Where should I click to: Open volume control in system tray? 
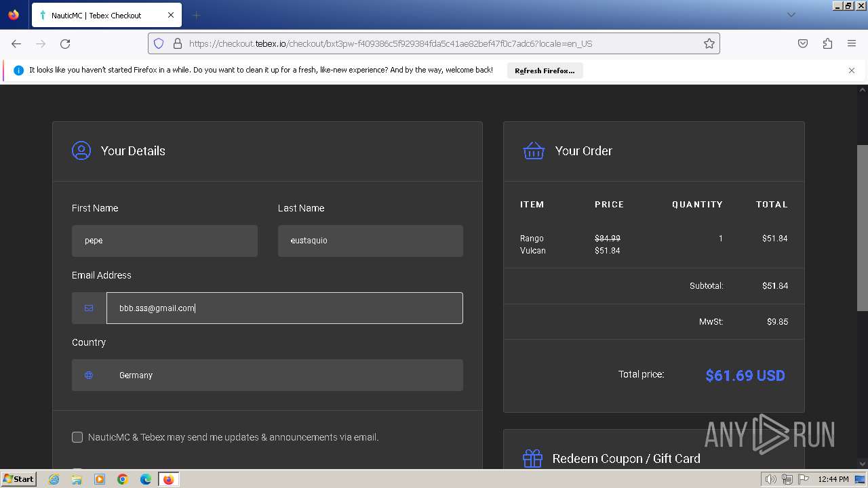click(x=771, y=479)
